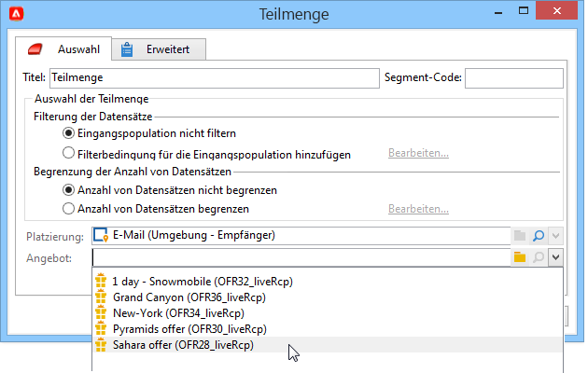Image resolution: width=588 pixels, height=373 pixels.
Task: Click the magnifier icon in Angebot row
Action: point(539,257)
